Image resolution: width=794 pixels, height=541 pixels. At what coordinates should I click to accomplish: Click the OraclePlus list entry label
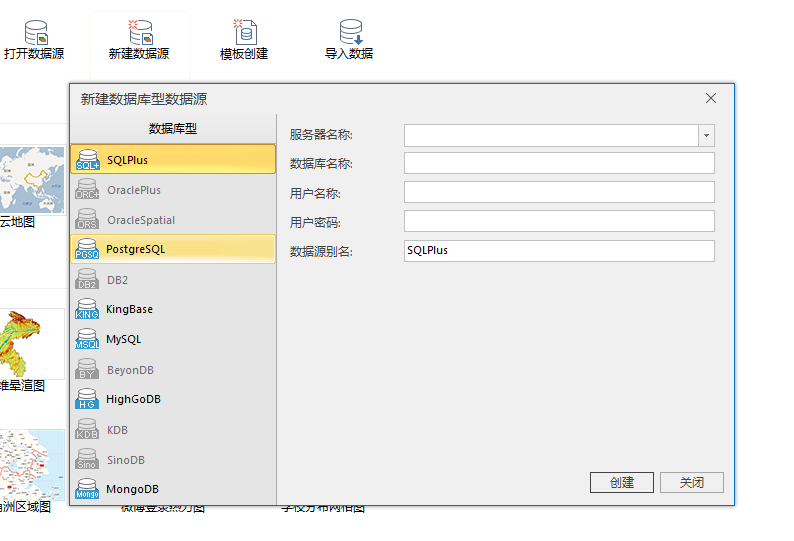tap(134, 190)
